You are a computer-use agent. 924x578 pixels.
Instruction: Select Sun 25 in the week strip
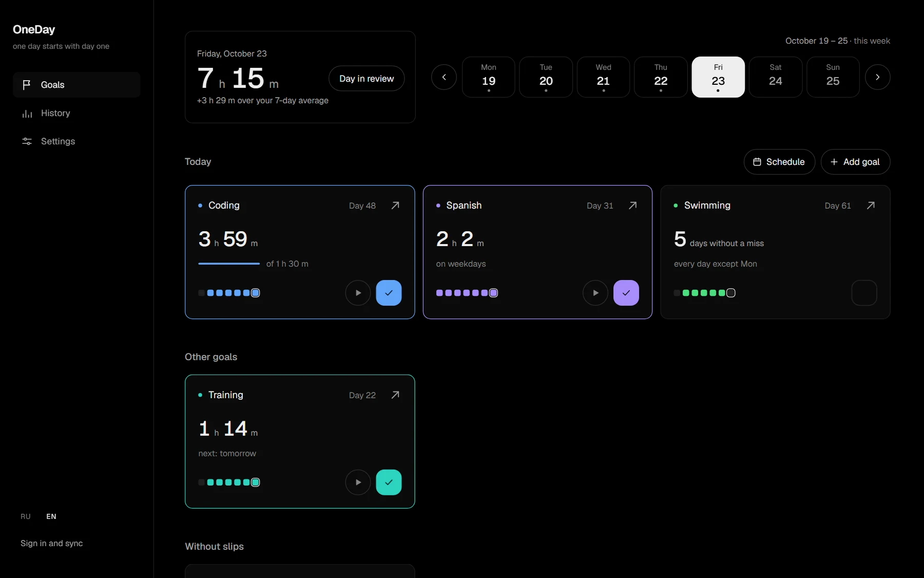[x=833, y=77]
